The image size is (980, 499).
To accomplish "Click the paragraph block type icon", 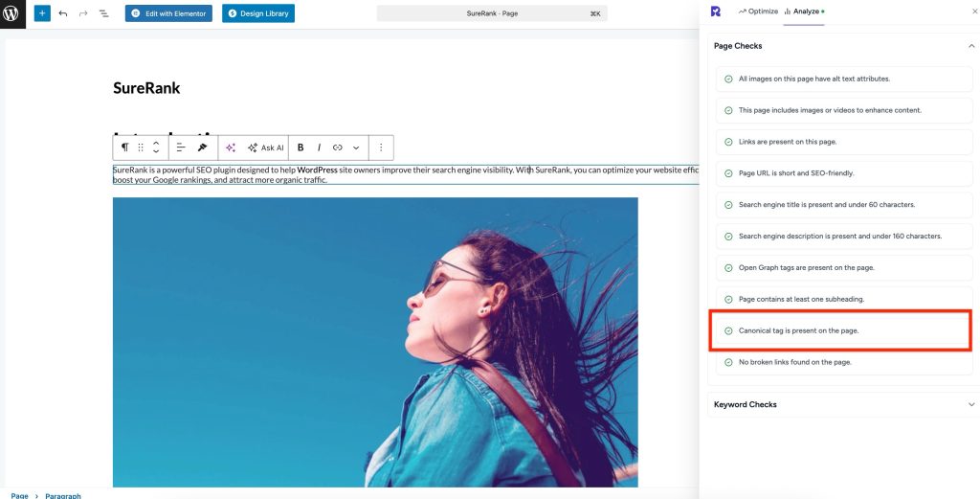I will (x=124, y=147).
